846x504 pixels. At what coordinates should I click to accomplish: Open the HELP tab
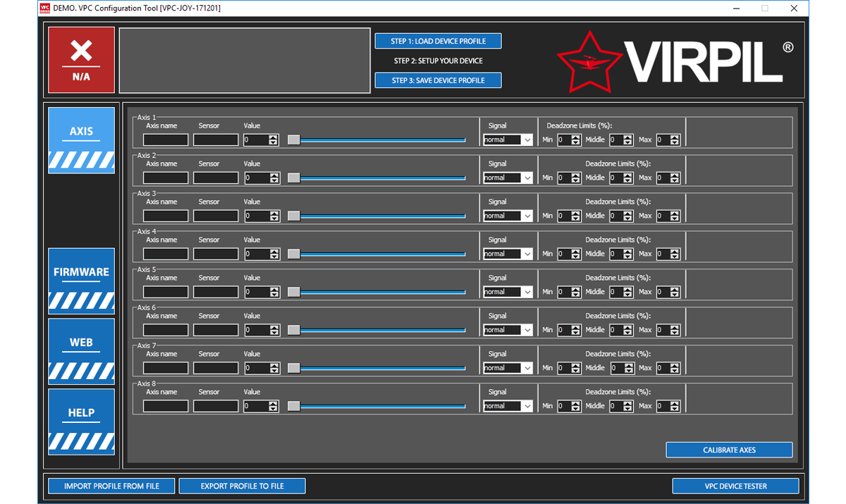pyautogui.click(x=81, y=422)
